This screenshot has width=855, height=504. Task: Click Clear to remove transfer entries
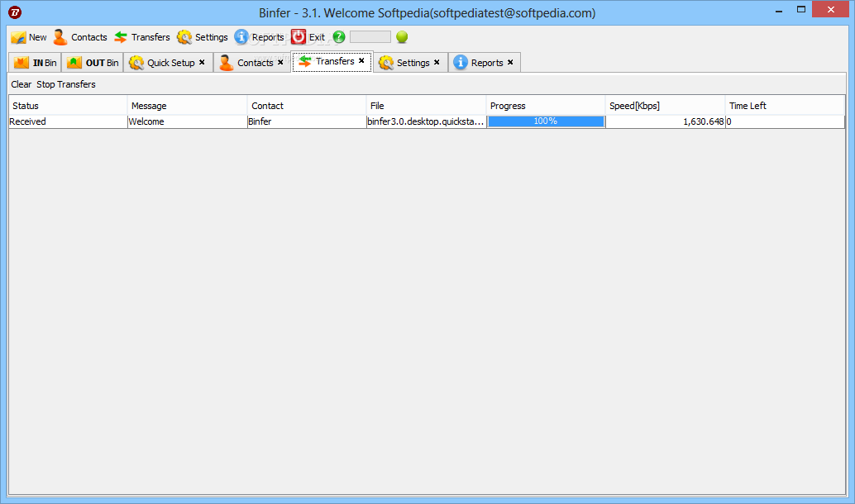(21, 84)
